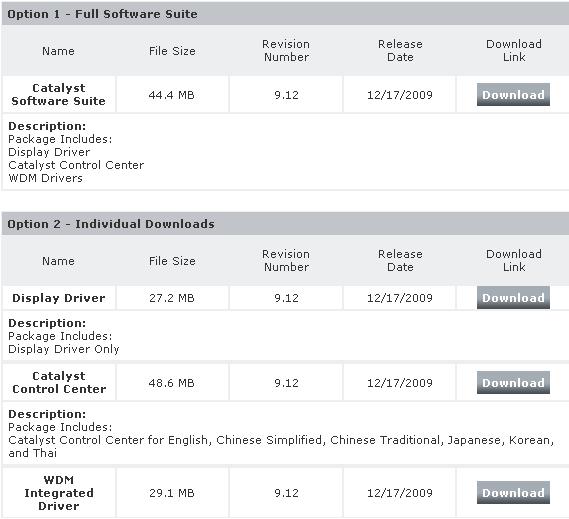Click the WDM Drivers line in suite description

coord(45,178)
